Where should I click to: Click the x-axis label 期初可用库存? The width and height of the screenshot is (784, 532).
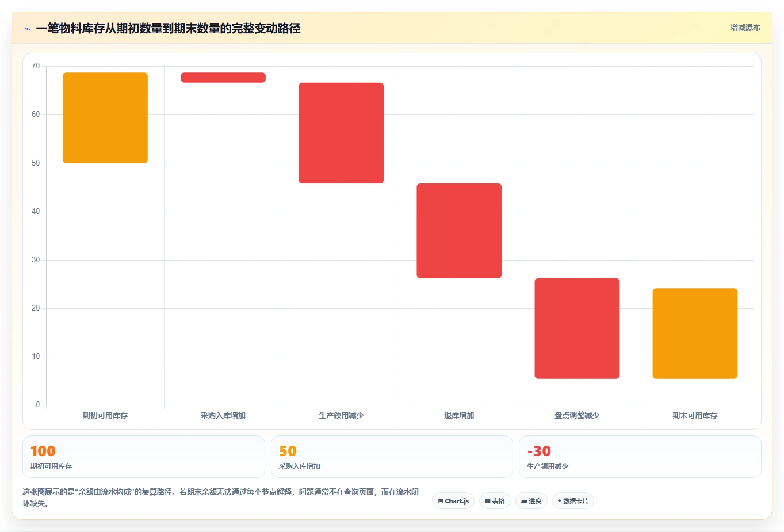(105, 415)
